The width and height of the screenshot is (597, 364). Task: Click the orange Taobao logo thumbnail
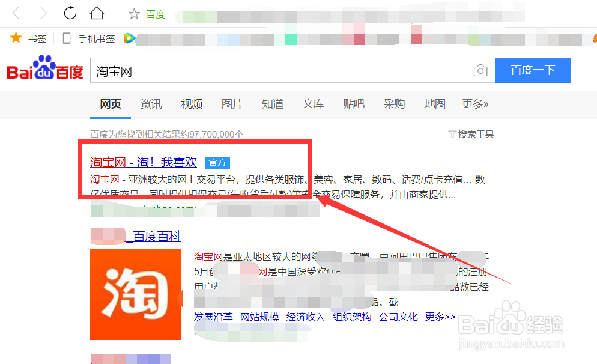(136, 294)
